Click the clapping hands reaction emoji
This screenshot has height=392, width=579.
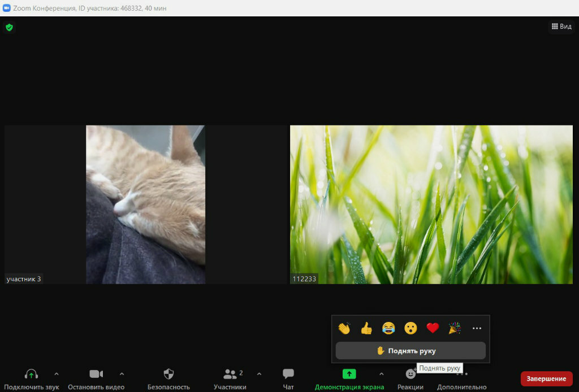click(x=344, y=328)
